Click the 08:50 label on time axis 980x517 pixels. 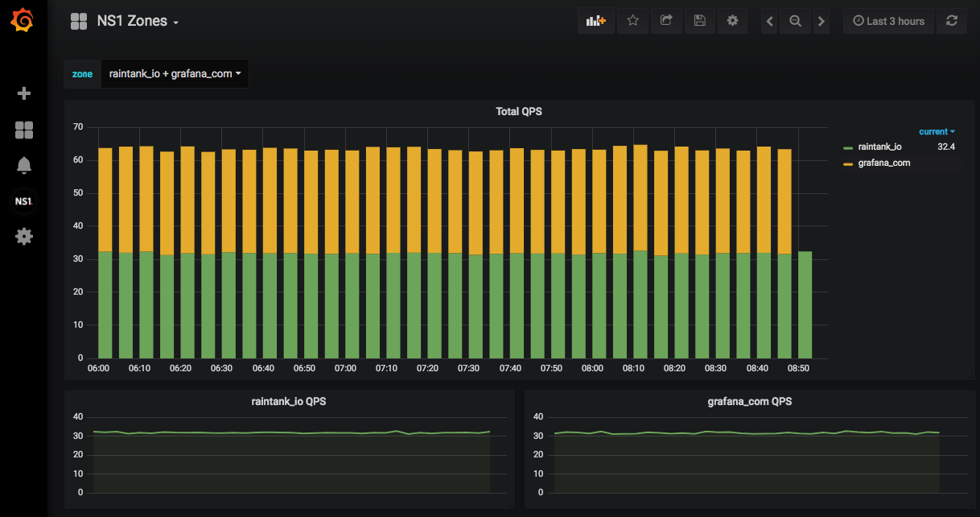798,368
